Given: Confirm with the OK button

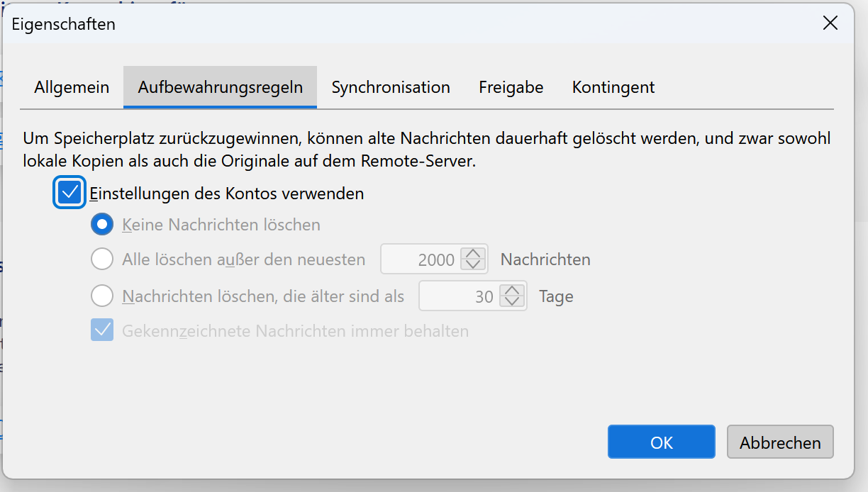Looking at the screenshot, I should coord(661,442).
